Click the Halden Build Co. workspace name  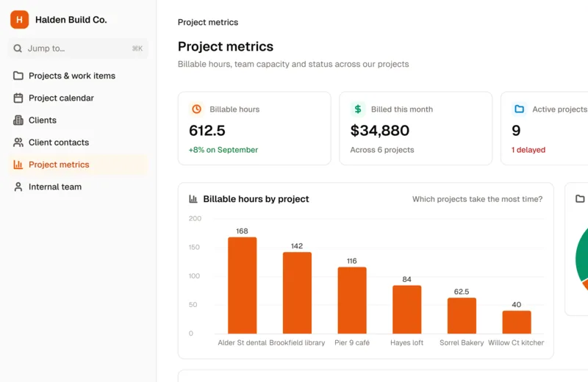(x=71, y=20)
